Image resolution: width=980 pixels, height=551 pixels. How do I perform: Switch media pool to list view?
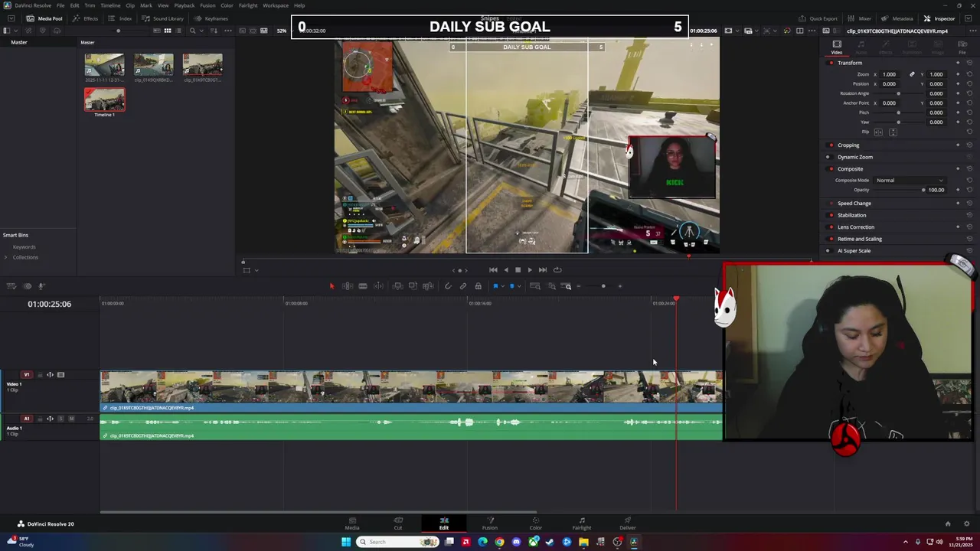(178, 31)
